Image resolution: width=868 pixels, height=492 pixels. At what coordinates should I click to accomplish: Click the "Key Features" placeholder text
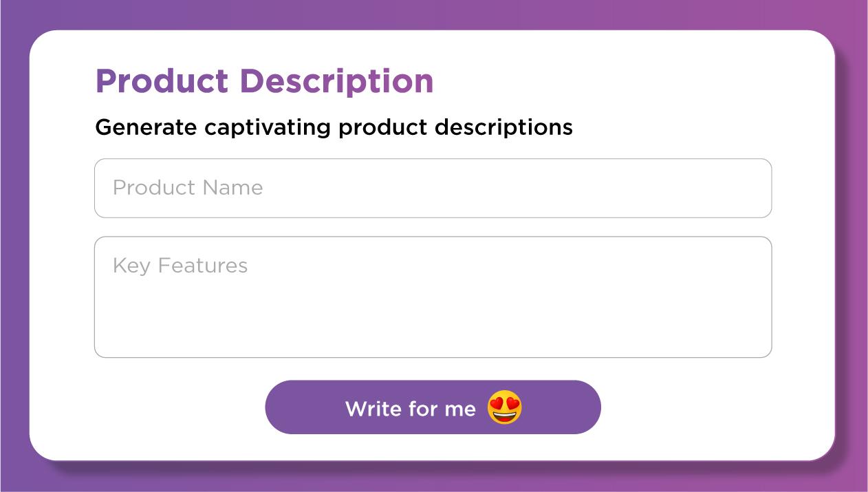(180, 266)
